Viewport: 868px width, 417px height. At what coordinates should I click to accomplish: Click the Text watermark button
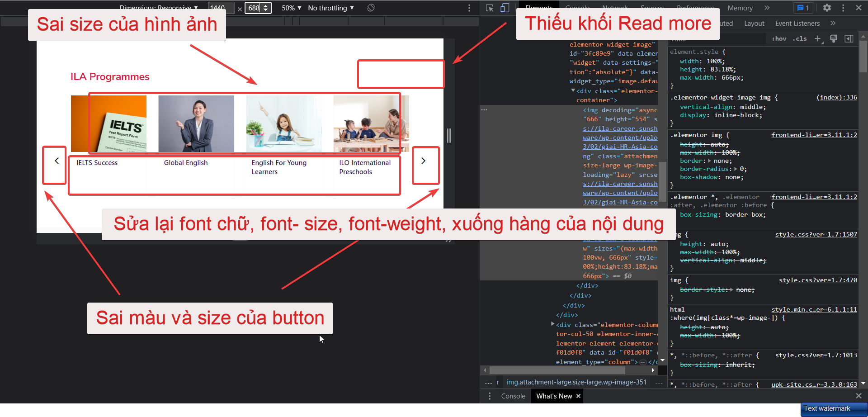834,409
